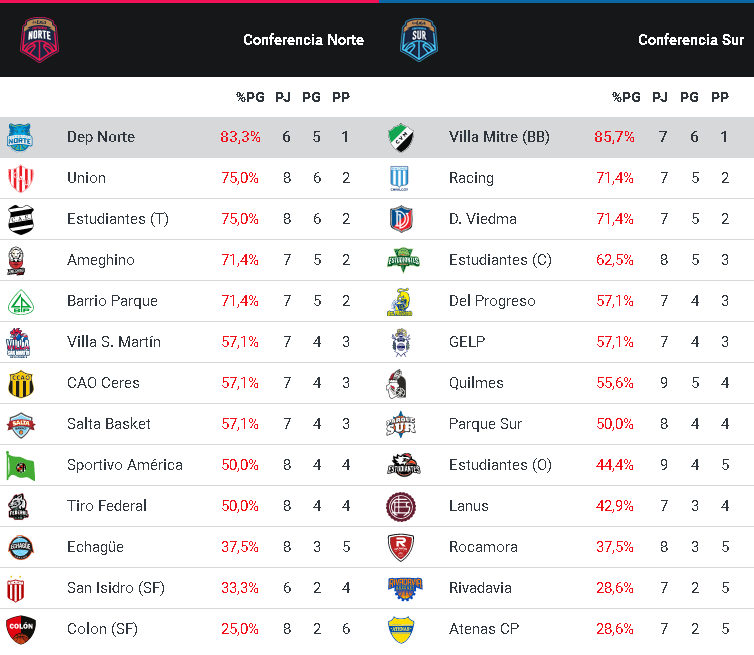Click the Conferencia Sur shield logo
The height and width of the screenshot is (655, 754).
[x=419, y=39]
